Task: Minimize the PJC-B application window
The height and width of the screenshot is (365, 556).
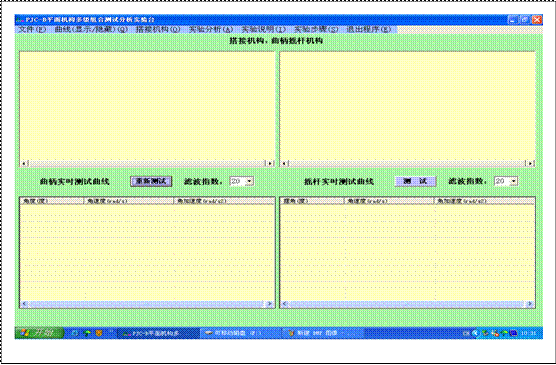Action: point(513,20)
